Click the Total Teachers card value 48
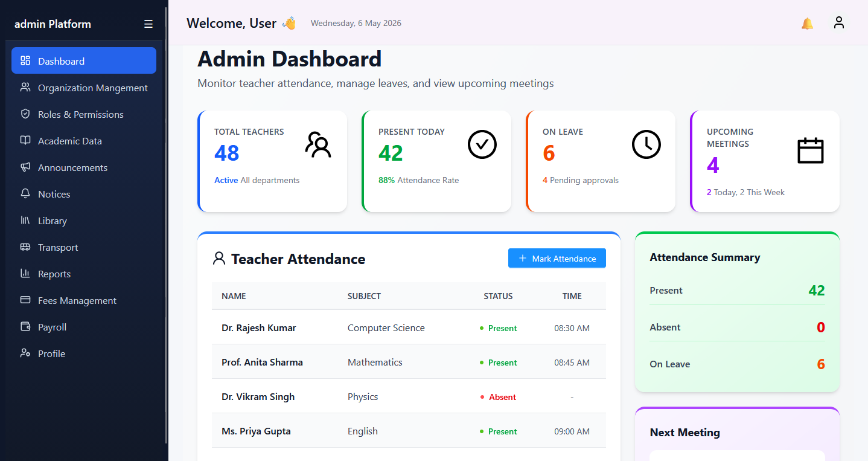Screen dimensions: 868x461 [227, 153]
